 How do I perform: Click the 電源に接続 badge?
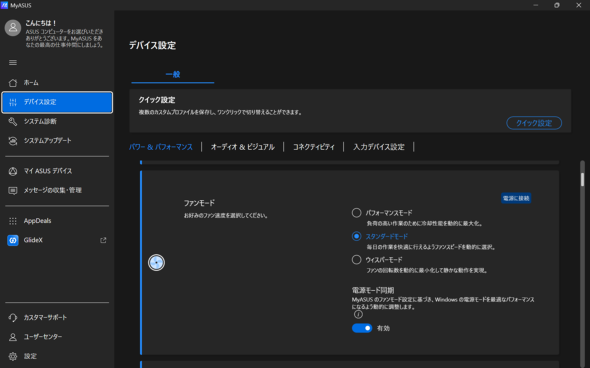pos(516,198)
